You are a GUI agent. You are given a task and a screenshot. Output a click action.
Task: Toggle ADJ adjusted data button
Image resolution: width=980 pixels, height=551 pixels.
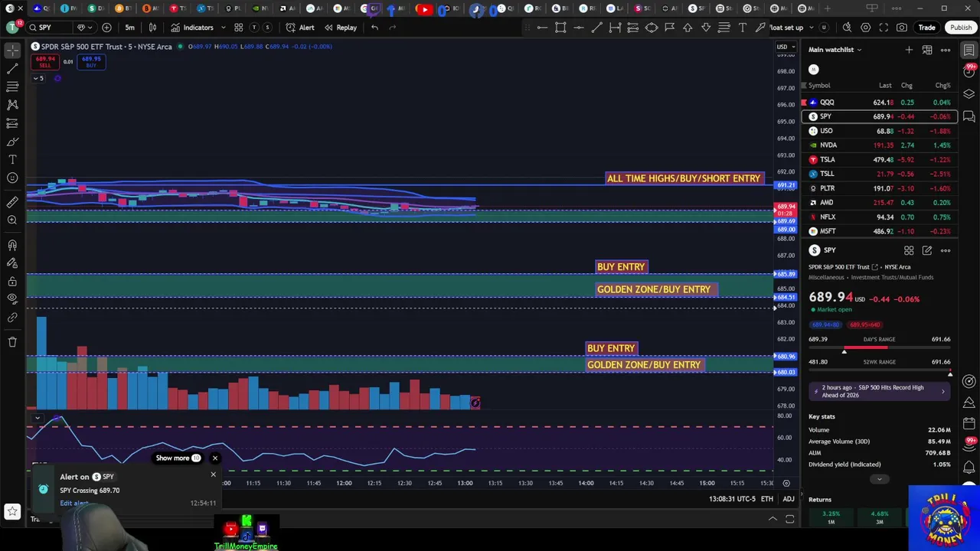(x=788, y=500)
